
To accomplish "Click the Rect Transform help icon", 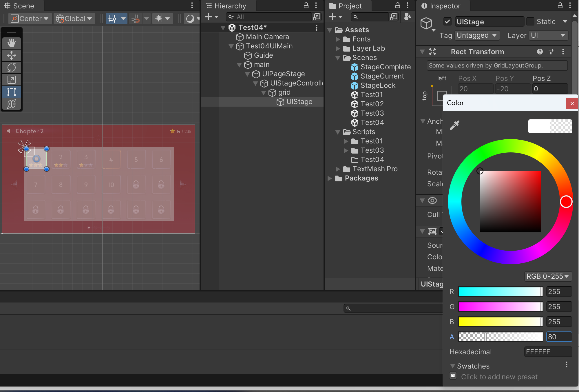I will 540,52.
